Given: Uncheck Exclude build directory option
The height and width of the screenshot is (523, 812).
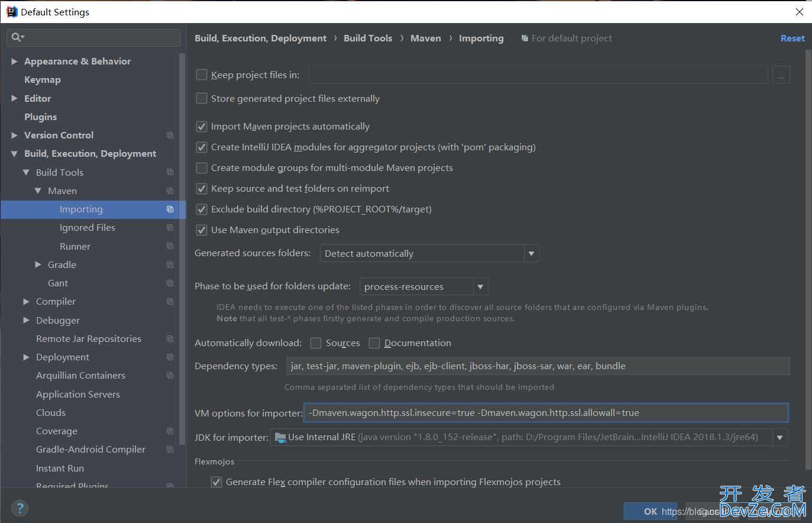Looking at the screenshot, I should pyautogui.click(x=202, y=209).
